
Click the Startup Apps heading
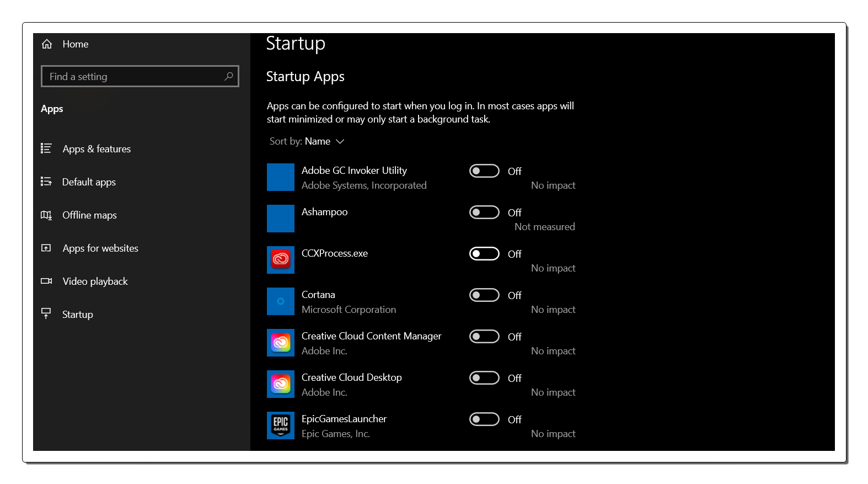305,77
